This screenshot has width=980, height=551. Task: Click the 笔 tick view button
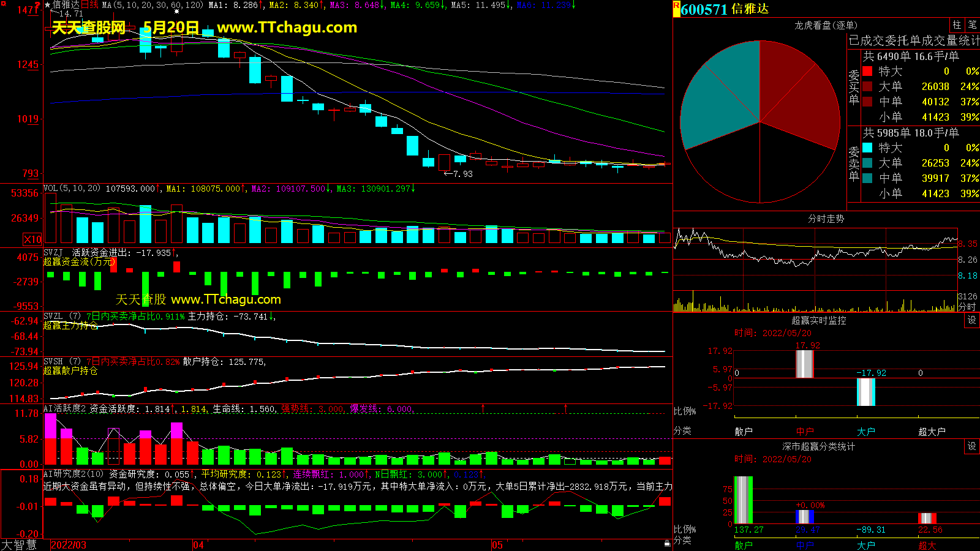point(972,25)
